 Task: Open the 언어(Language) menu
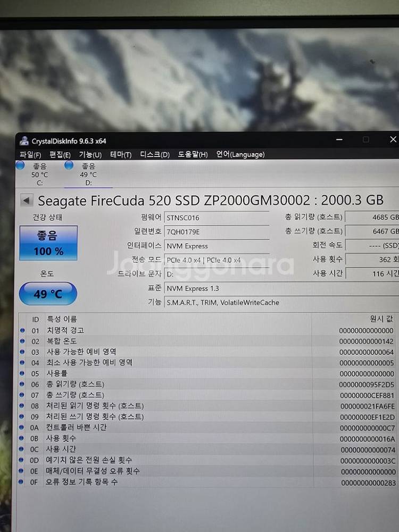[x=240, y=154]
